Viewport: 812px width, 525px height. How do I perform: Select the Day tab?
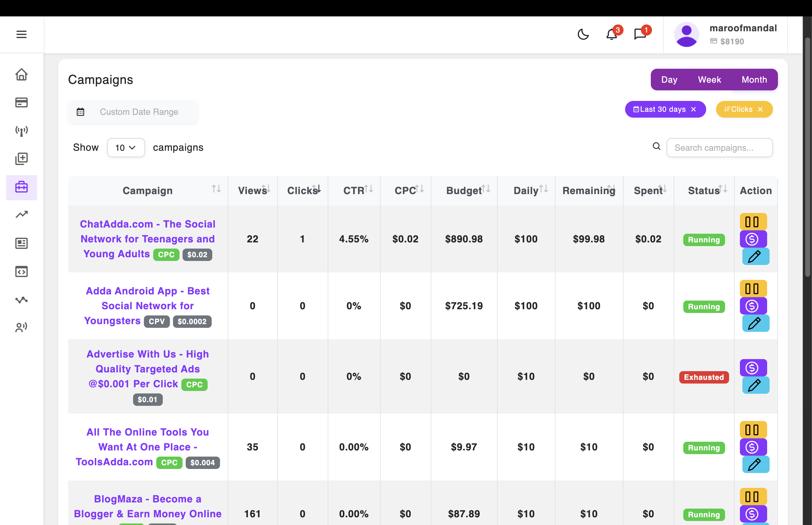pyautogui.click(x=669, y=80)
